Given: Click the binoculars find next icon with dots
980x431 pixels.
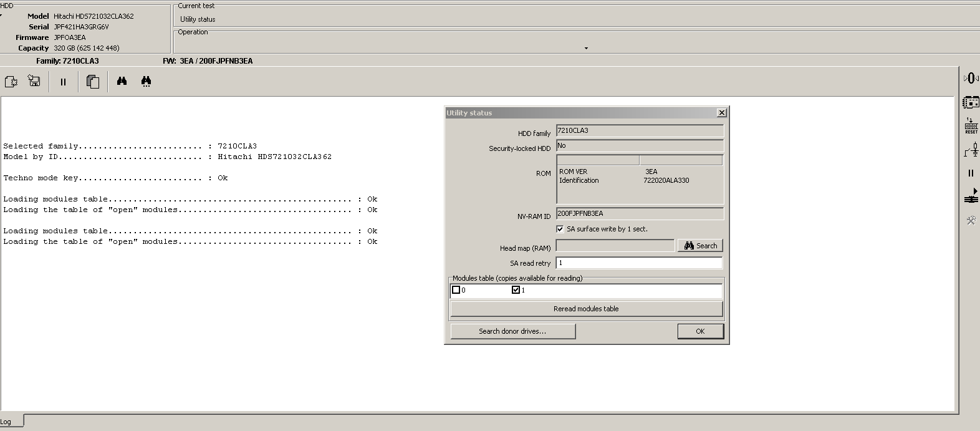Looking at the screenshot, I should [147, 82].
